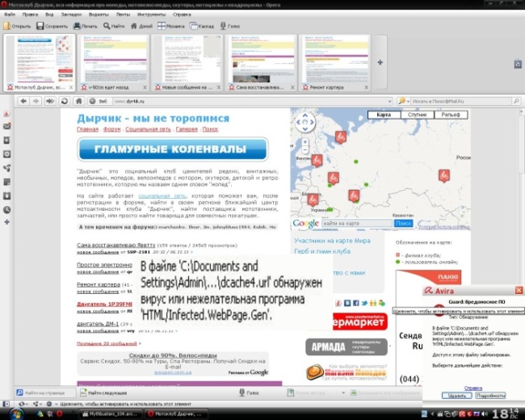The width and height of the screenshot is (525, 420).
Task: Open the Справка menu
Action: [182, 15]
